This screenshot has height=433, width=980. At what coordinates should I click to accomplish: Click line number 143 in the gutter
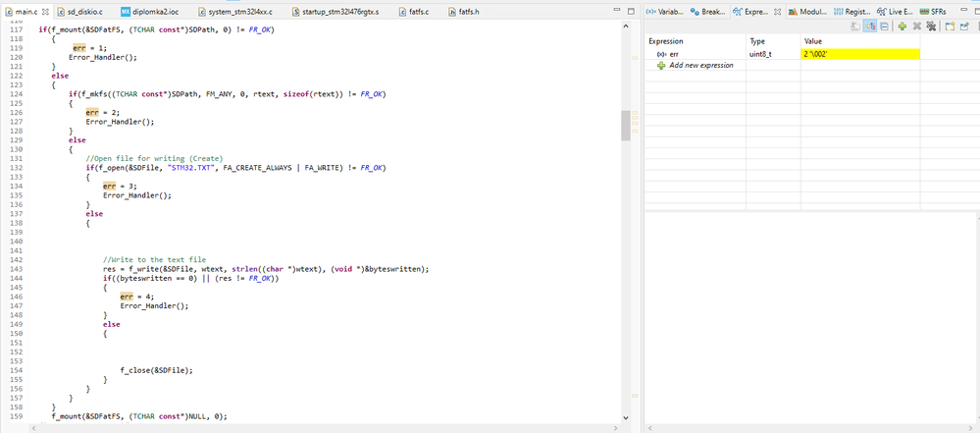pyautogui.click(x=18, y=269)
